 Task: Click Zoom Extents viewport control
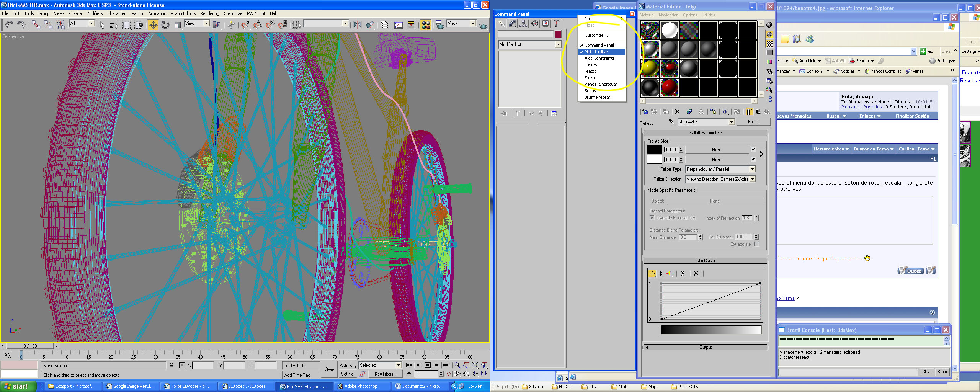point(475,365)
